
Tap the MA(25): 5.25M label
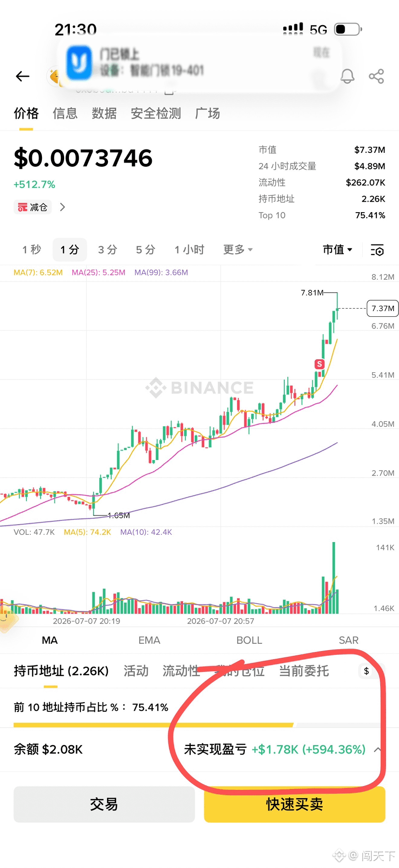coord(98,272)
